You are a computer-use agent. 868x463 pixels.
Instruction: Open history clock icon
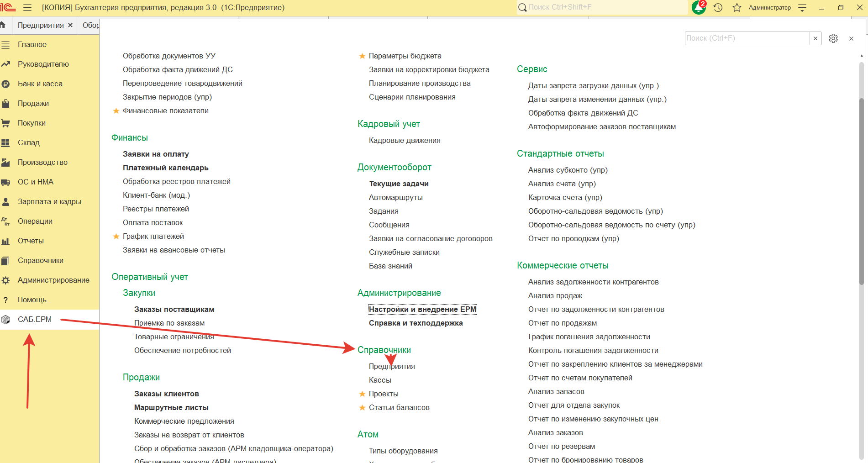pos(718,7)
